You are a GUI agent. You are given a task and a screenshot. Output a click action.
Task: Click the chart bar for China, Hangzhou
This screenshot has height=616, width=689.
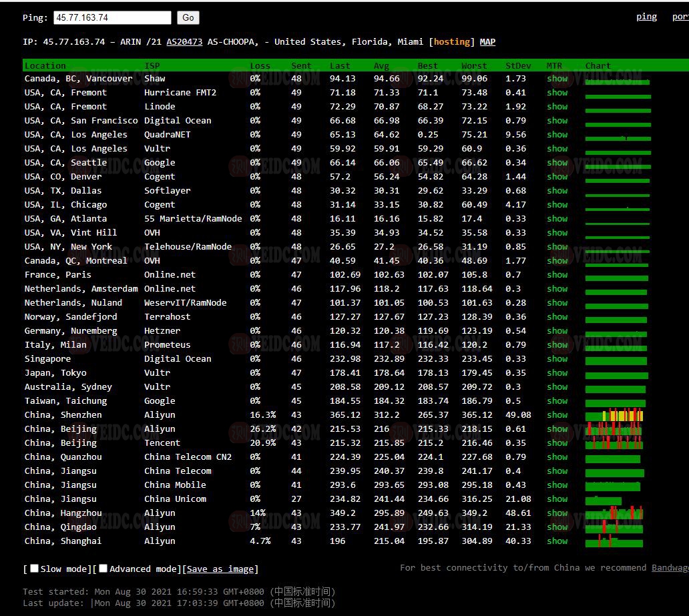pos(614,513)
